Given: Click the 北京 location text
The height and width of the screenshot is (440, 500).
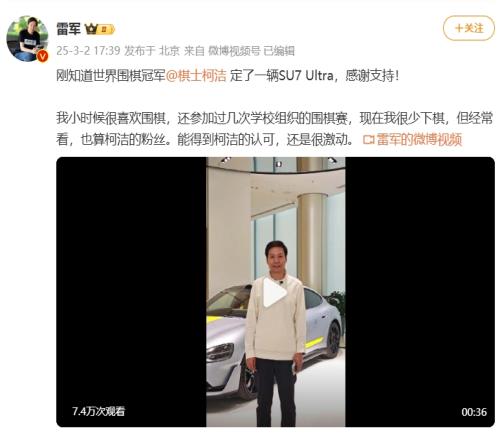Looking at the screenshot, I should [x=169, y=51].
